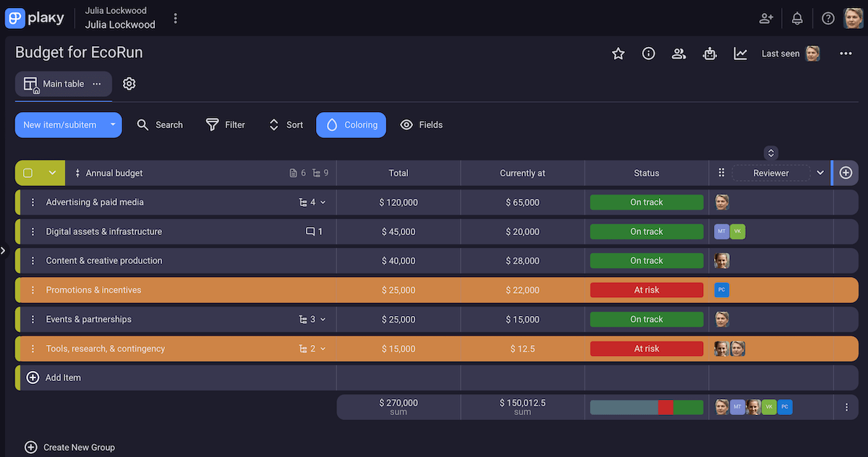Open the Filter menu
Viewport: 868px width, 457px height.
pos(226,125)
